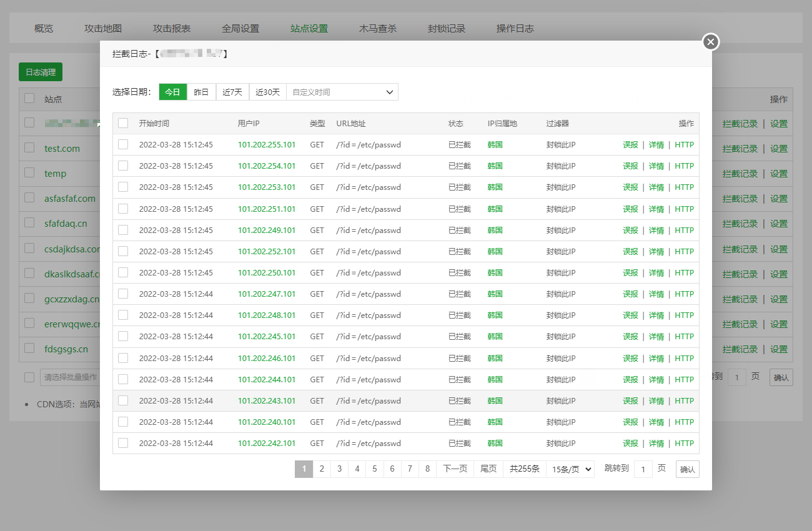
Task: Check the row for IP 101.202.255.101
Action: coord(123,144)
